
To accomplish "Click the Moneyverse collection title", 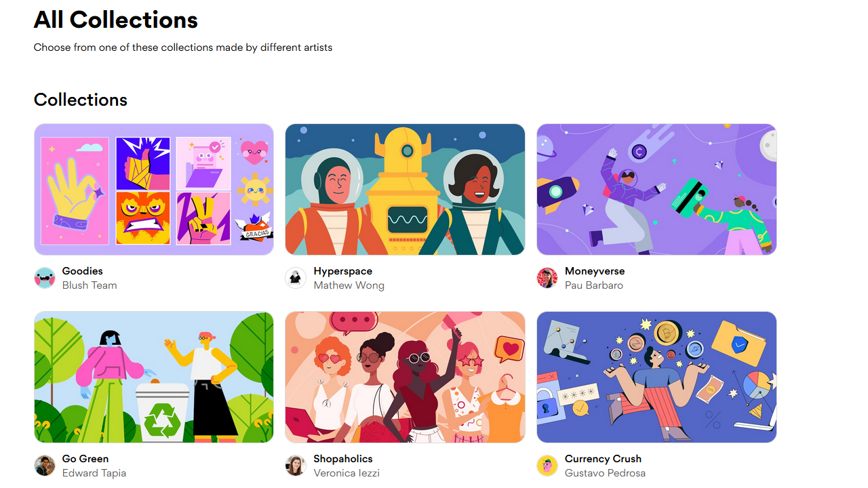I will [x=595, y=271].
